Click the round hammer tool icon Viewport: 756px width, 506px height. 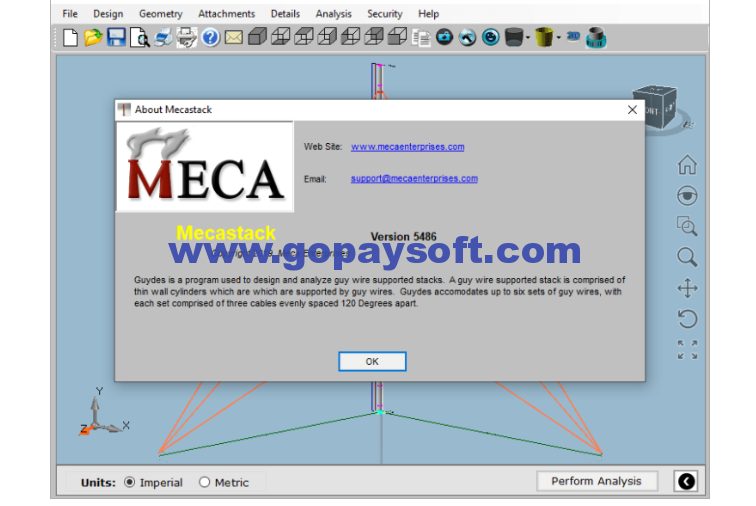click(x=468, y=37)
